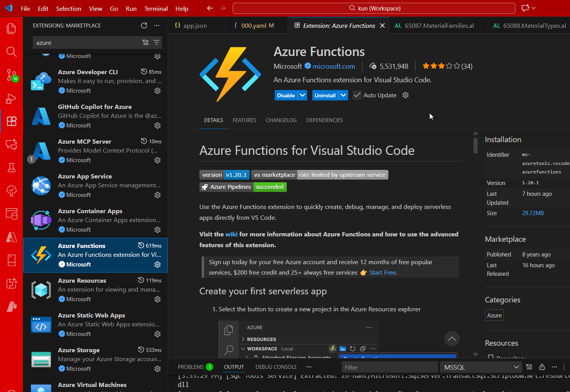This screenshot has width=570, height=392.
Task: Open the File menu
Action: [26, 8]
